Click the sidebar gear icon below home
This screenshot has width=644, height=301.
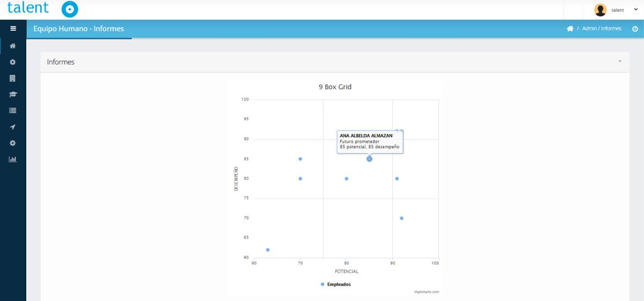pos(12,62)
